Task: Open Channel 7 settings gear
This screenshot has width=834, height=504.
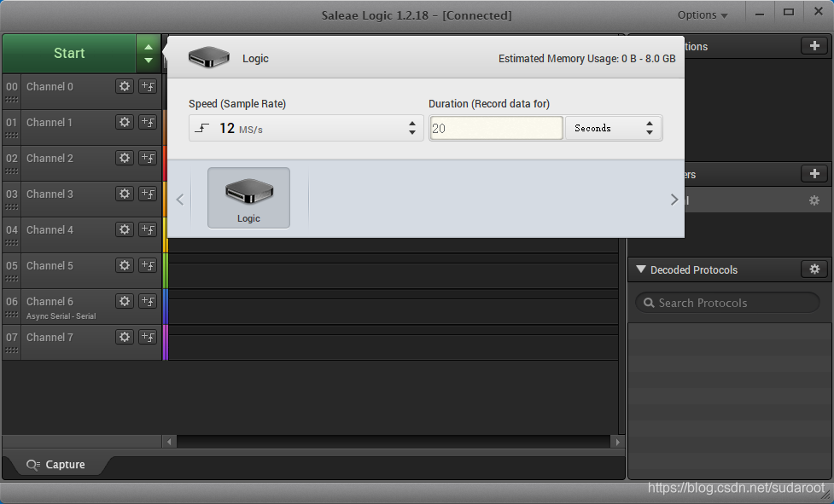Action: (125, 337)
